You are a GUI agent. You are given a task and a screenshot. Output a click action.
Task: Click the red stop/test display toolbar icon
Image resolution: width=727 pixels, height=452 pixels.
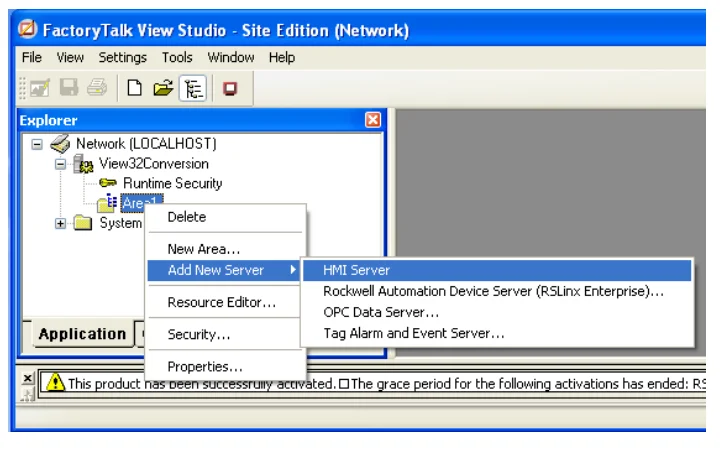click(x=230, y=89)
